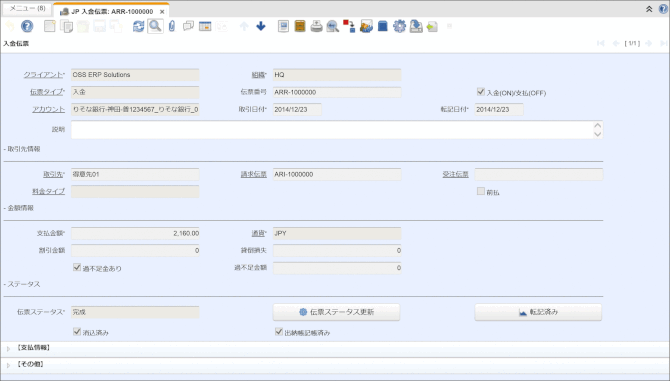Click the 伝票番号 field ARR-1000000
This screenshot has height=381, width=670.
pyautogui.click(x=337, y=92)
